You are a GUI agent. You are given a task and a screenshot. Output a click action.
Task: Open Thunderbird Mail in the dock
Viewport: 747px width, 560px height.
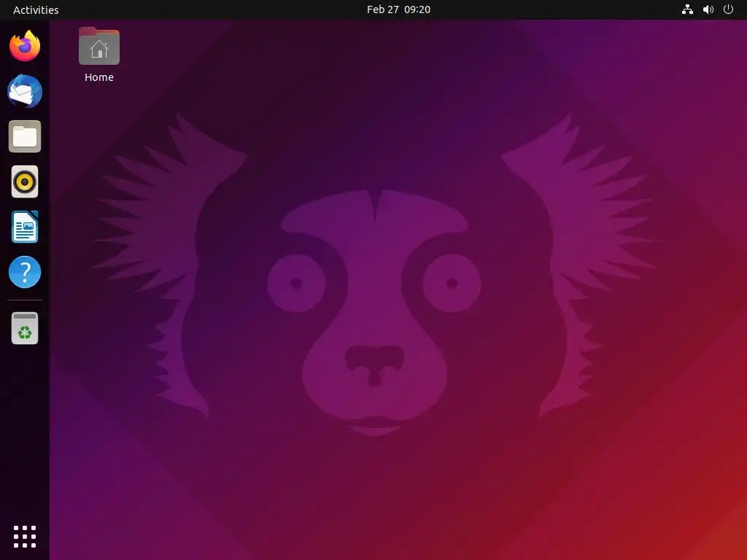coord(25,91)
